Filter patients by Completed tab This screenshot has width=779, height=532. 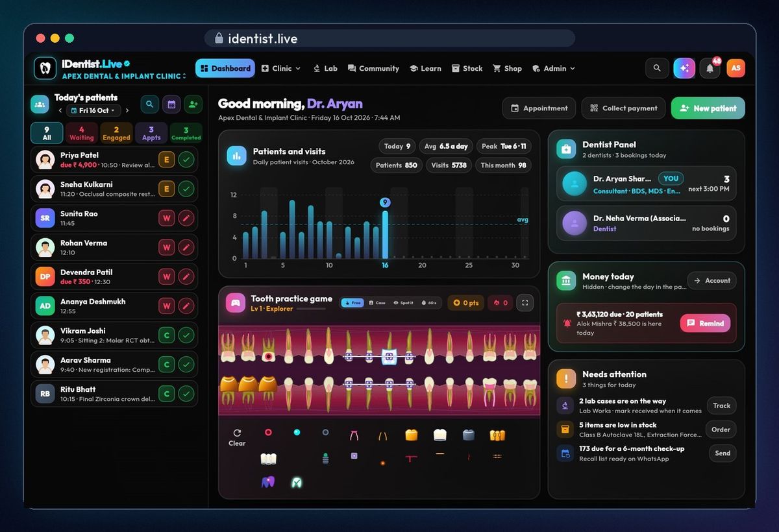point(186,133)
